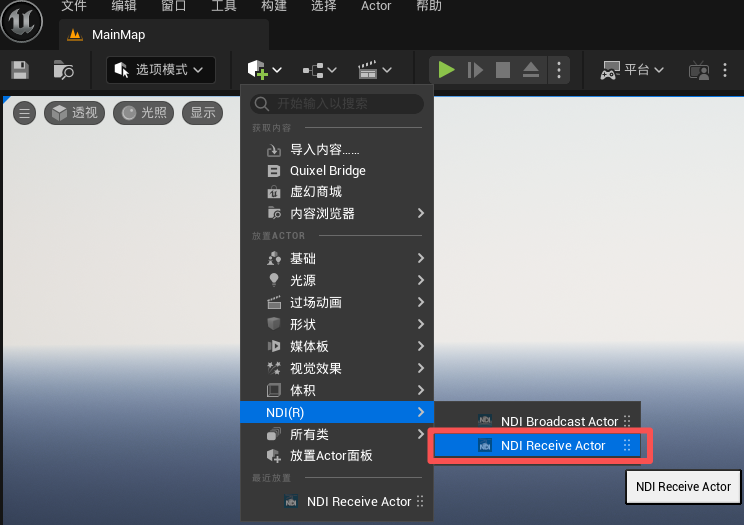The image size is (744, 525).
Task: Open Quixel Bridge menu entry
Action: (x=337, y=170)
